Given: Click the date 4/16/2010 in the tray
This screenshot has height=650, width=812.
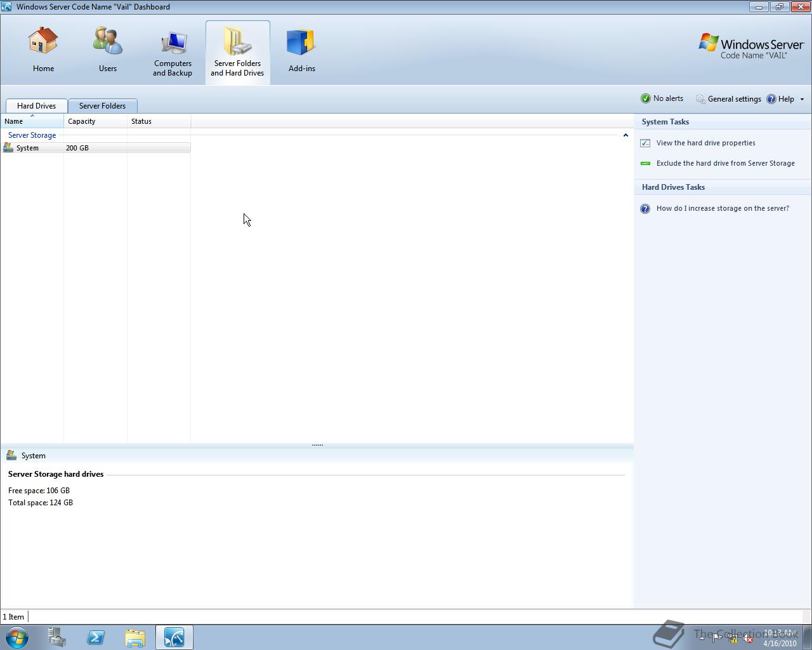Looking at the screenshot, I should coord(780,643).
